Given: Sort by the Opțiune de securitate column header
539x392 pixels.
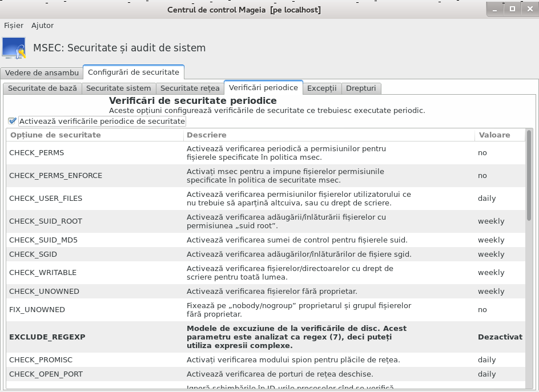Looking at the screenshot, I should (95, 135).
